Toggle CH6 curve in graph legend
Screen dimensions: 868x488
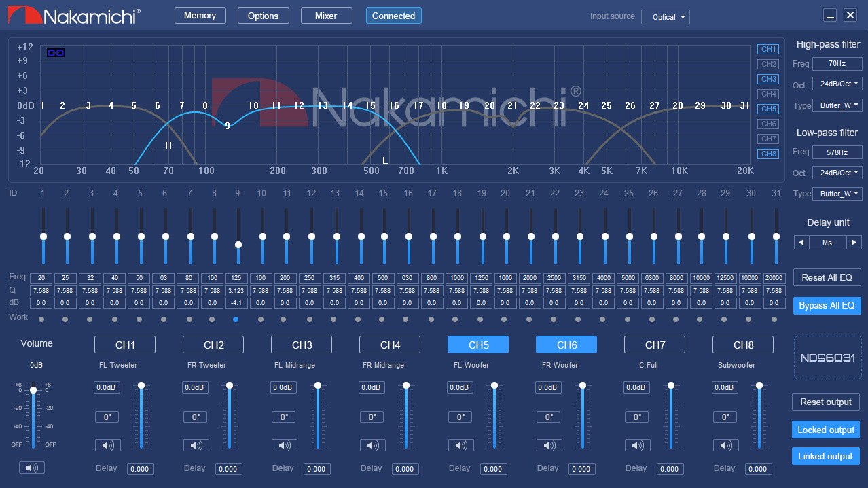pyautogui.click(x=768, y=124)
